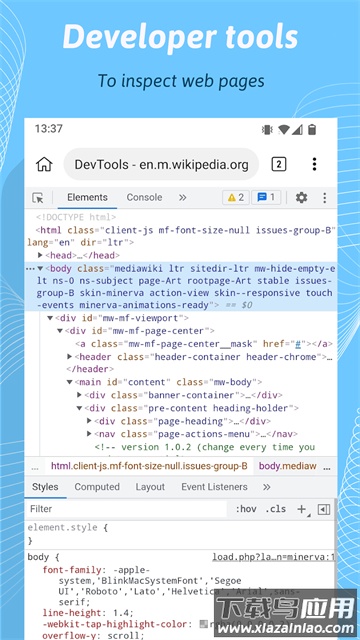The height and width of the screenshot is (640, 360).
Task: Expand the head element node
Action: pos(40,255)
